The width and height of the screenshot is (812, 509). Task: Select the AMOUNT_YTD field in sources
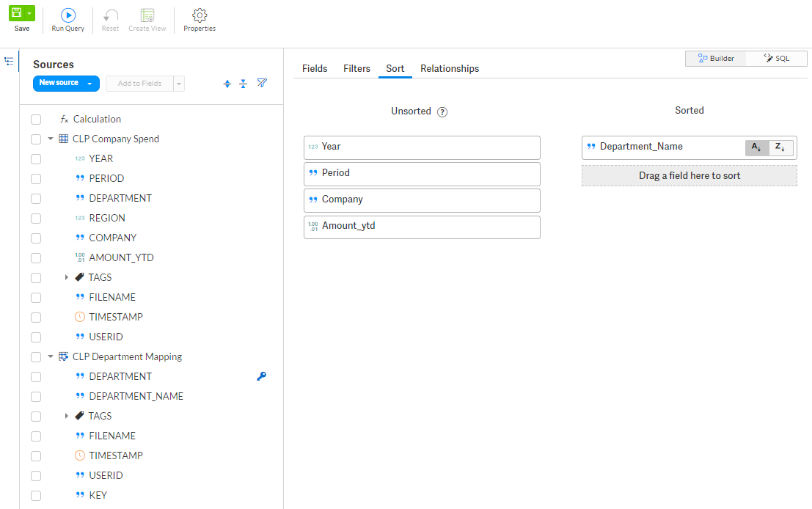[x=121, y=257]
